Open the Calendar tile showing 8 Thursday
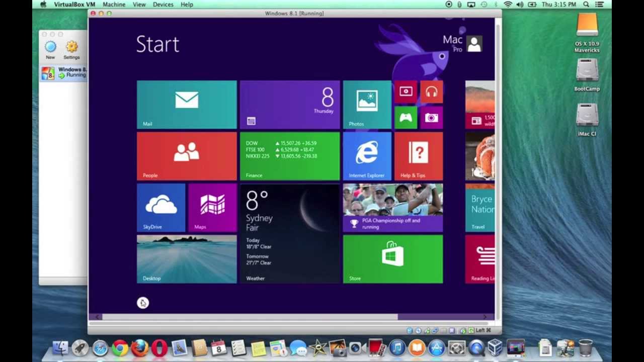644x362 pixels. click(290, 105)
